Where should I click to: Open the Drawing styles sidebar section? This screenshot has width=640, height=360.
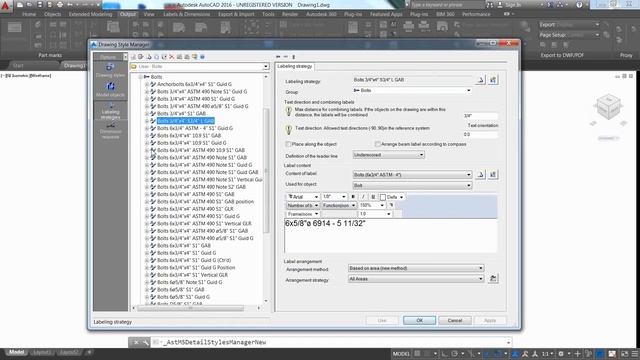click(110, 70)
